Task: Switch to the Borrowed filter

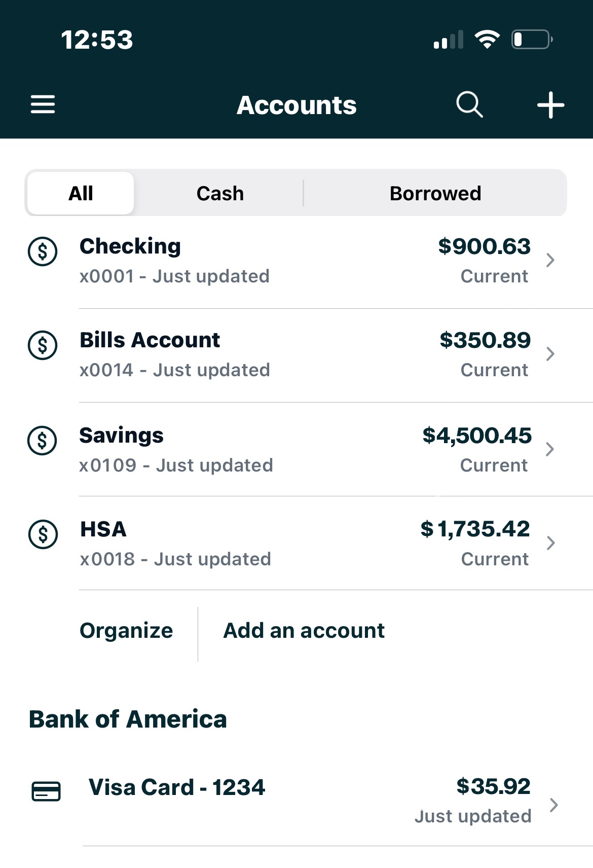Action: pyautogui.click(x=435, y=193)
